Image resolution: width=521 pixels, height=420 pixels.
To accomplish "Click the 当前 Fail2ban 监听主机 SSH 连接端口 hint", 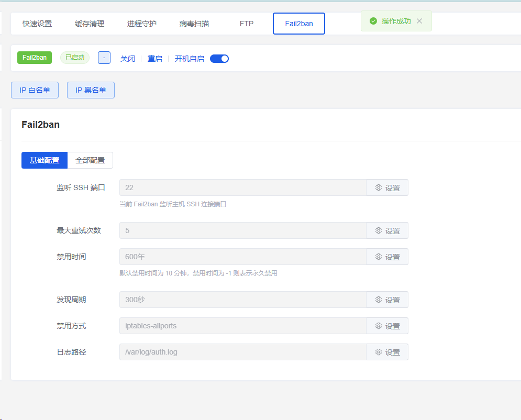I will [x=173, y=204].
